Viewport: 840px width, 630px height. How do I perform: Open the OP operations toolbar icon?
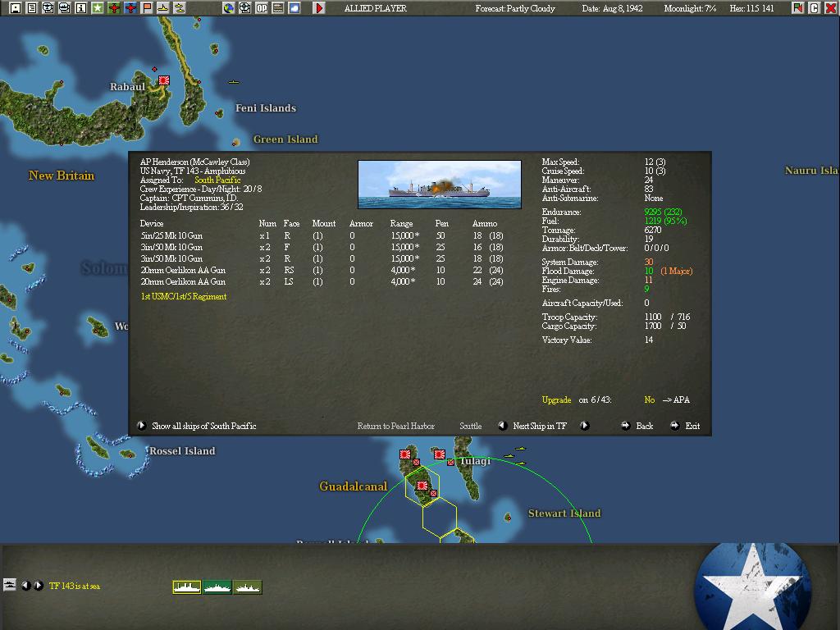262,8
